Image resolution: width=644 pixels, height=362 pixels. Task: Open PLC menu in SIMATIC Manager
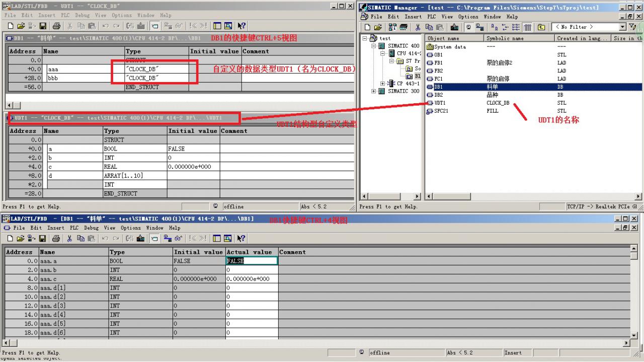(431, 17)
